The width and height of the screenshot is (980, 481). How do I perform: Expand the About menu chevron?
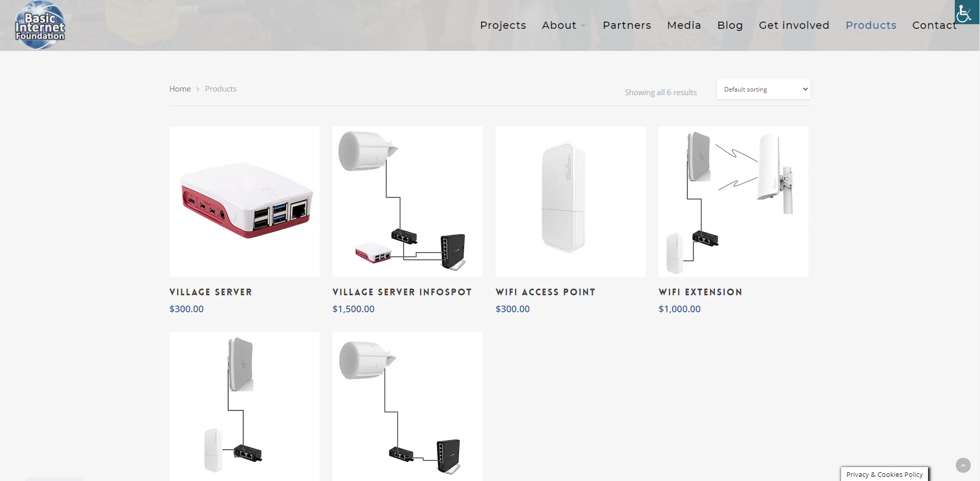tap(583, 25)
